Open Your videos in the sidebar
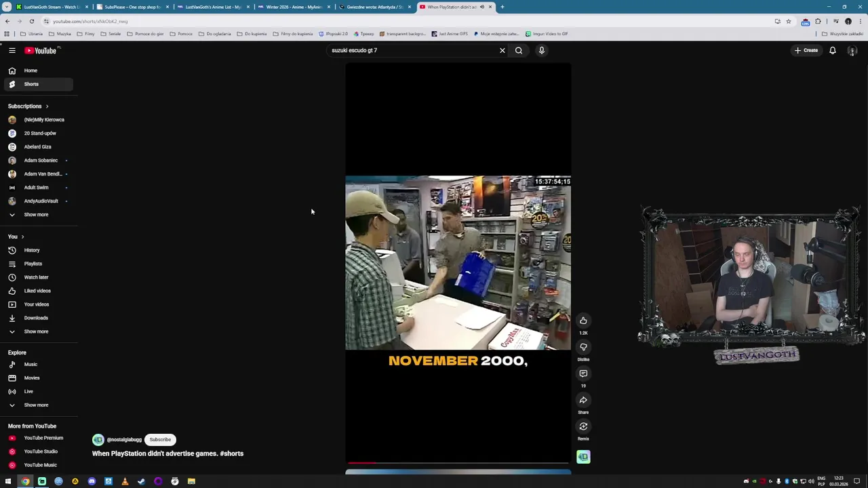The width and height of the screenshot is (868, 488). point(38,304)
